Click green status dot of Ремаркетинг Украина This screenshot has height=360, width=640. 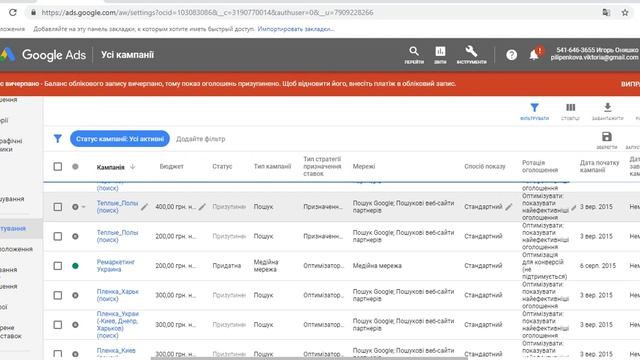[x=75, y=266]
